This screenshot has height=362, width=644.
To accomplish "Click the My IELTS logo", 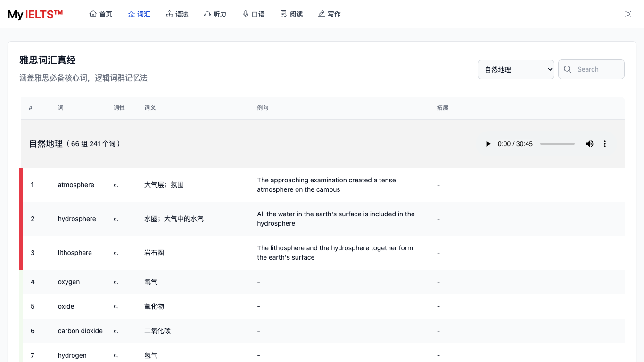I will tap(35, 14).
